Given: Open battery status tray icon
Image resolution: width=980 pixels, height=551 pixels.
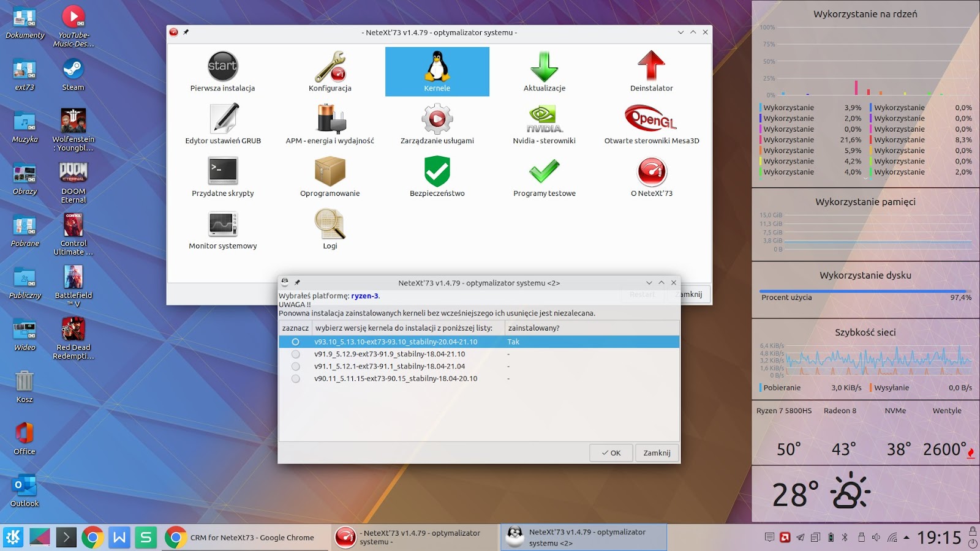Looking at the screenshot, I should [x=831, y=538].
